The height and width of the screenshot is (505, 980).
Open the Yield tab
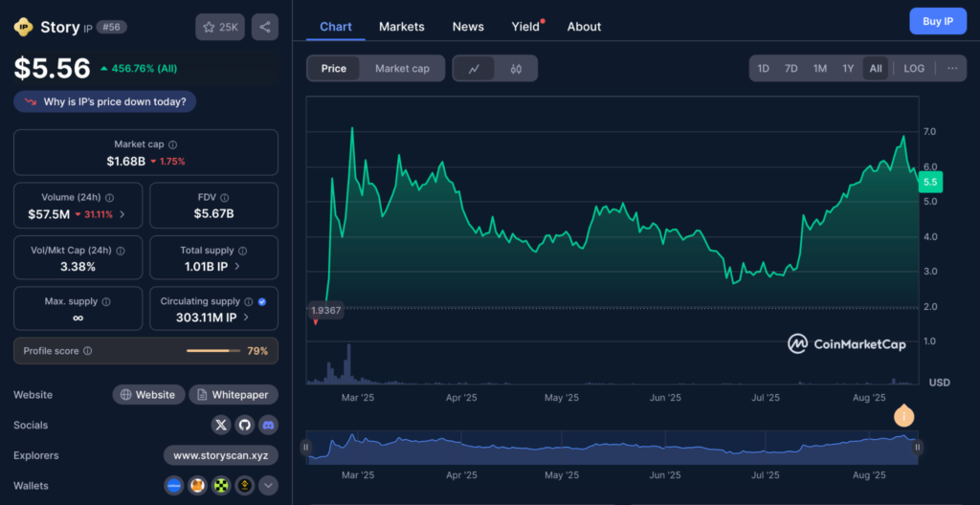[x=525, y=27]
